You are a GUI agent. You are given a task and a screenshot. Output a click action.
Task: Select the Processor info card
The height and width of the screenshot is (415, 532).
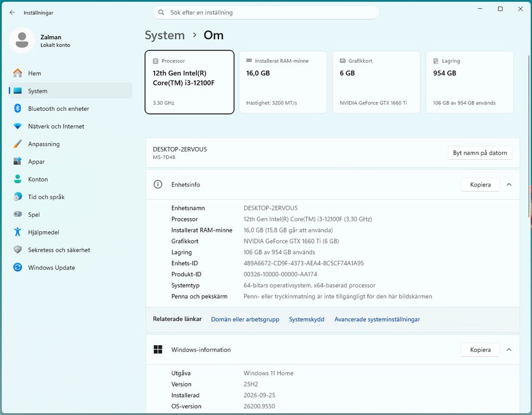(x=190, y=82)
